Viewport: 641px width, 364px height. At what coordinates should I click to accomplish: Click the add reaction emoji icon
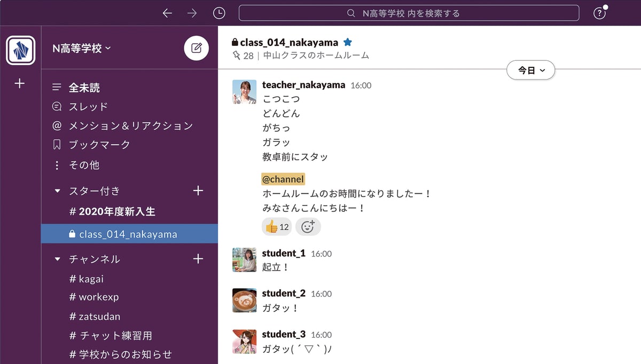click(308, 227)
